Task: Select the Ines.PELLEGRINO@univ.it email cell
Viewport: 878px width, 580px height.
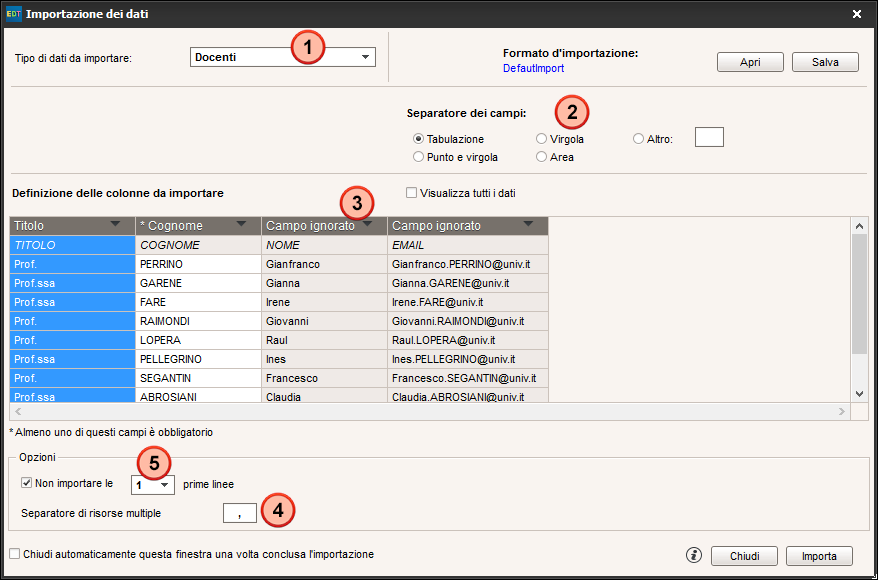Action: [x=468, y=359]
